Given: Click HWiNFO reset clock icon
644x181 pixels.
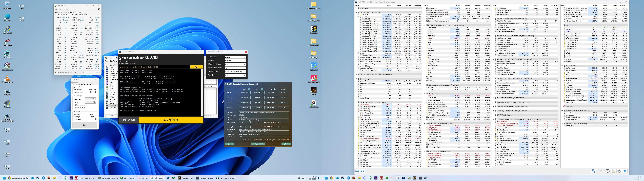Looking at the screenshot, I should [608, 171].
